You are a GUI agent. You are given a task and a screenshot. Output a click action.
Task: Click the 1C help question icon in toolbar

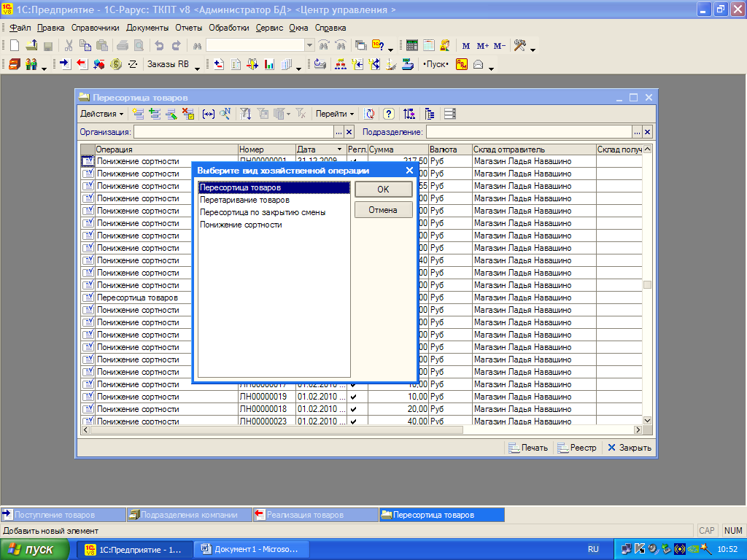[379, 46]
